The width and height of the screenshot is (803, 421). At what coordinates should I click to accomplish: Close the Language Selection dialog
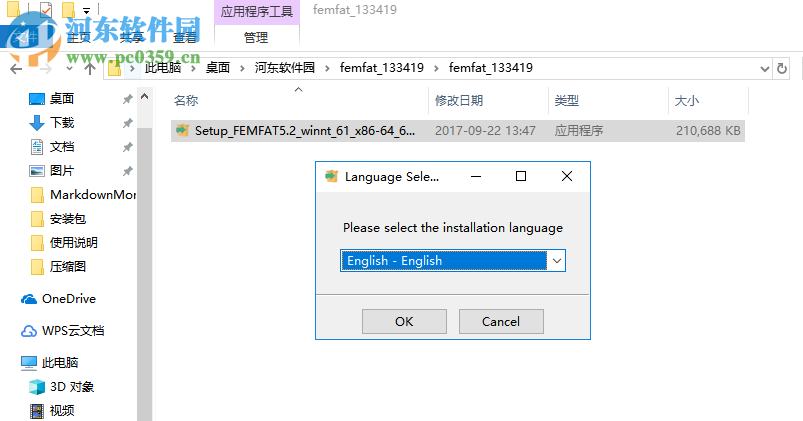tap(566, 176)
